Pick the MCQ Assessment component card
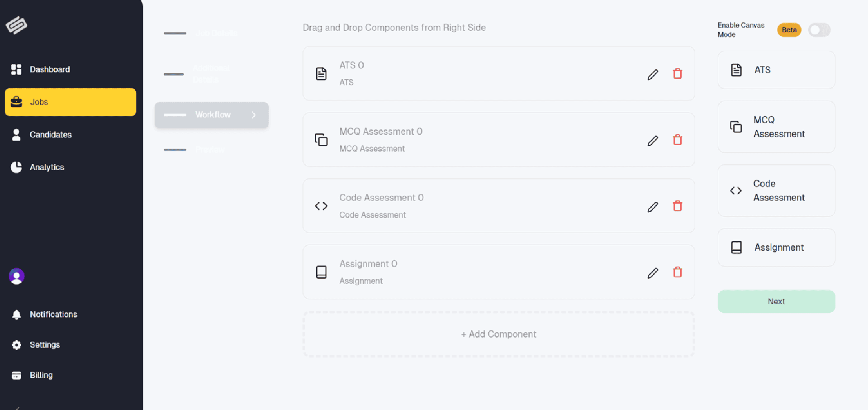 point(776,127)
